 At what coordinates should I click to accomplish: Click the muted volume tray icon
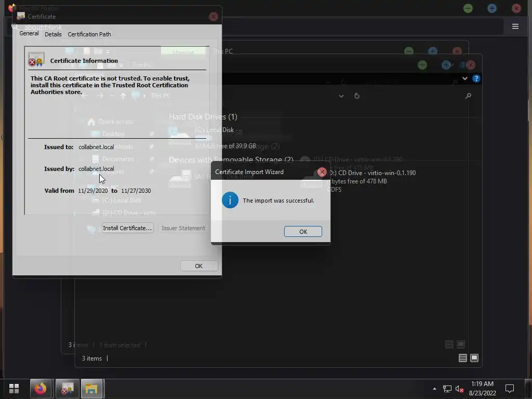(x=459, y=389)
